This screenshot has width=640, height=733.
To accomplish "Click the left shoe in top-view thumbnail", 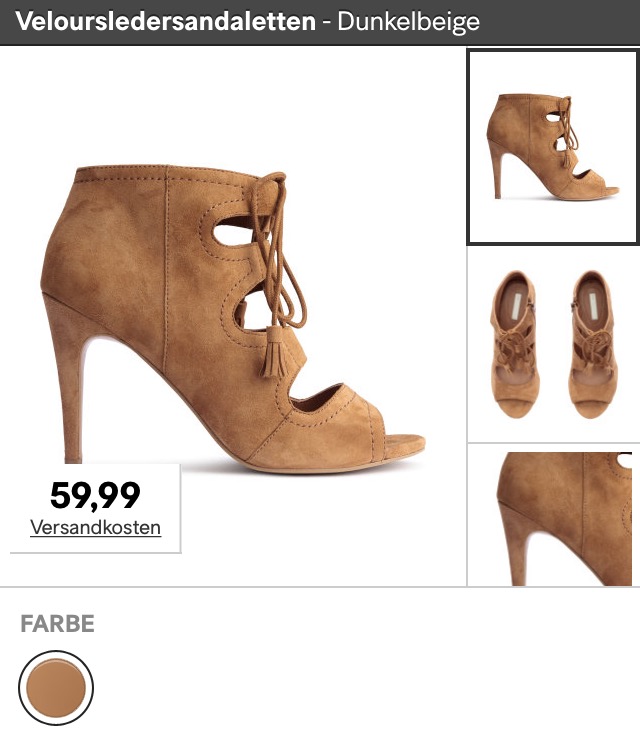I will pos(514,345).
